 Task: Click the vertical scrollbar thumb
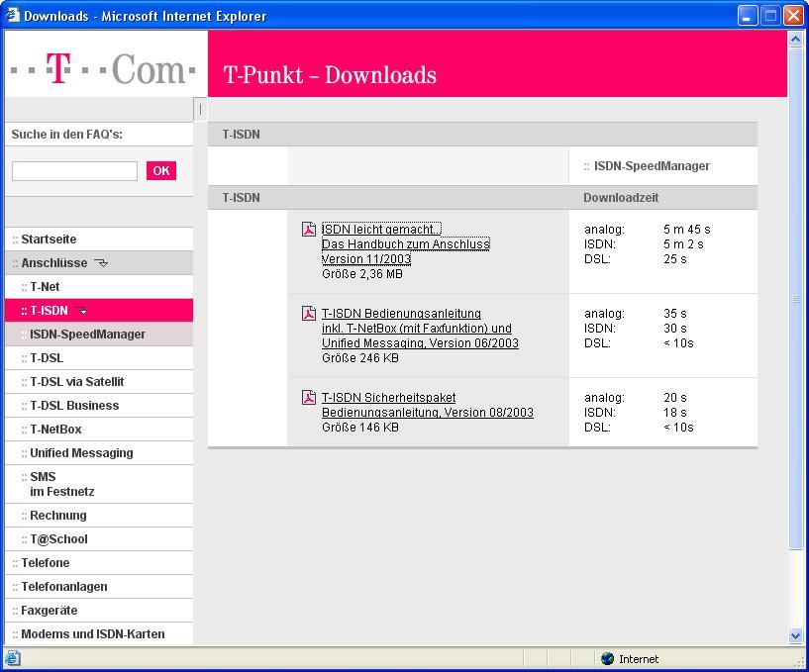[x=795, y=299]
